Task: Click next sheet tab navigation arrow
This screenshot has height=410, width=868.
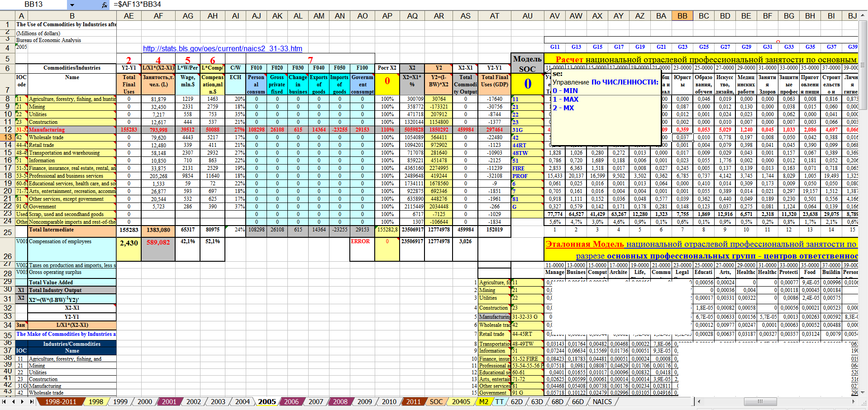Action: 22,401
